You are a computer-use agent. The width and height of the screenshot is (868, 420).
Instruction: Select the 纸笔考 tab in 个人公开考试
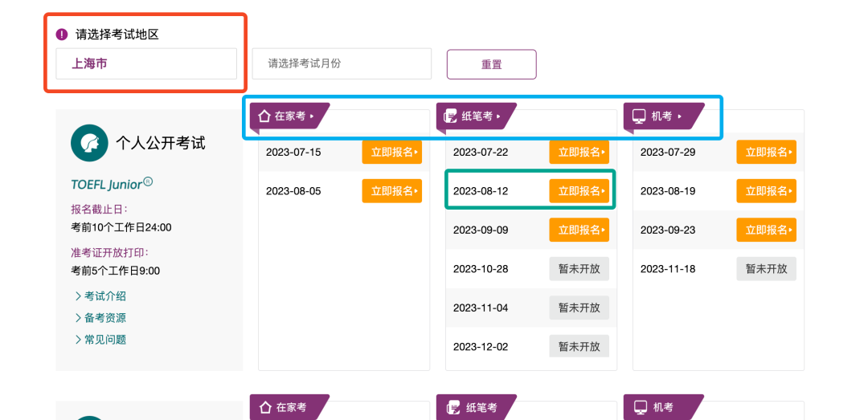[x=476, y=116]
